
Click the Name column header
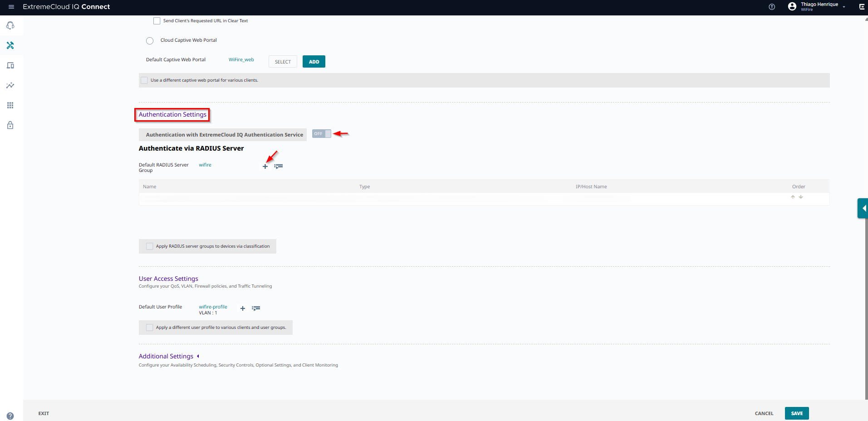click(150, 187)
